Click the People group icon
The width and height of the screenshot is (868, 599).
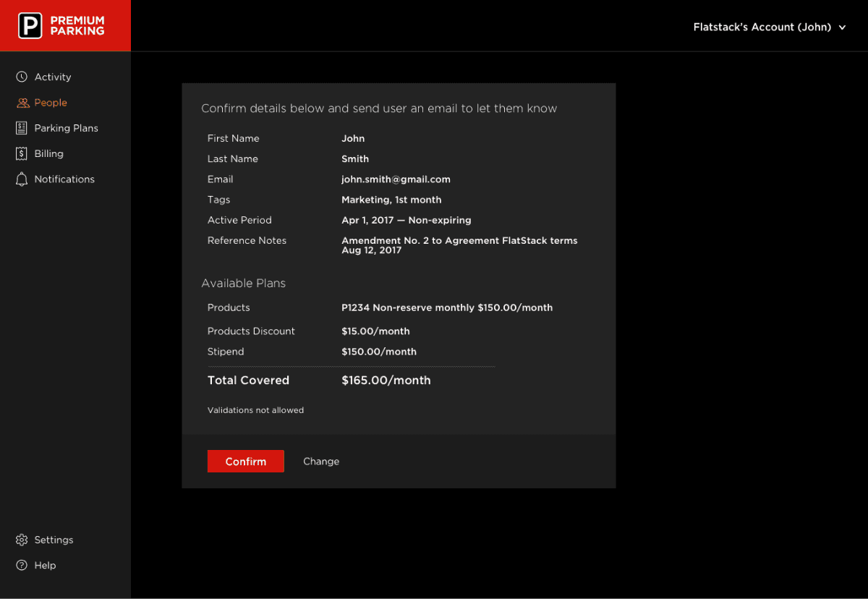coord(22,103)
